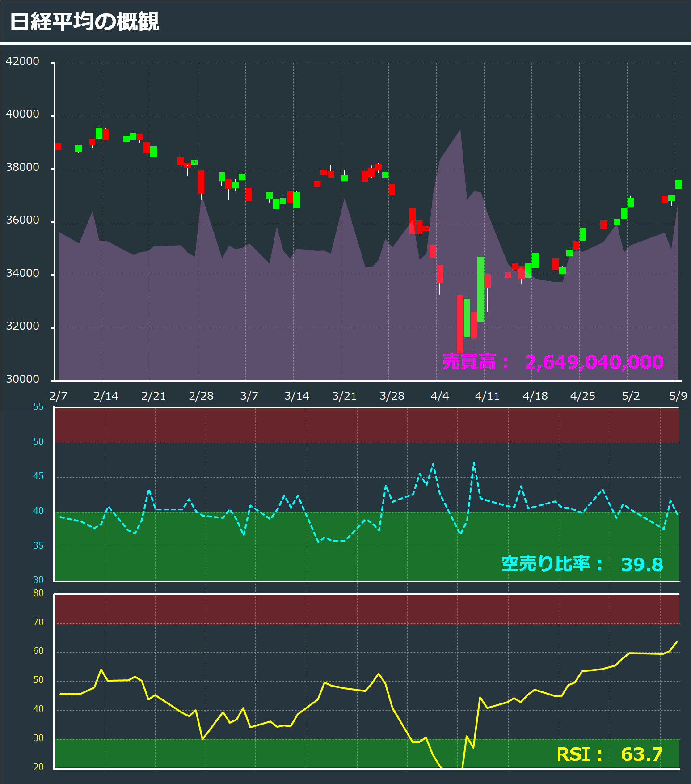
Task: Click the 3/21 date label
Action: (345, 396)
